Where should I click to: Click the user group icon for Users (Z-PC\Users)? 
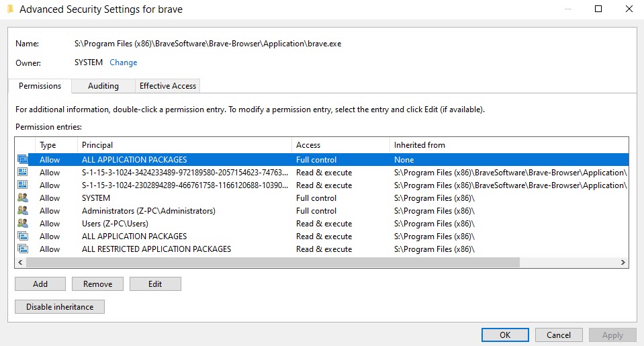[x=23, y=223]
